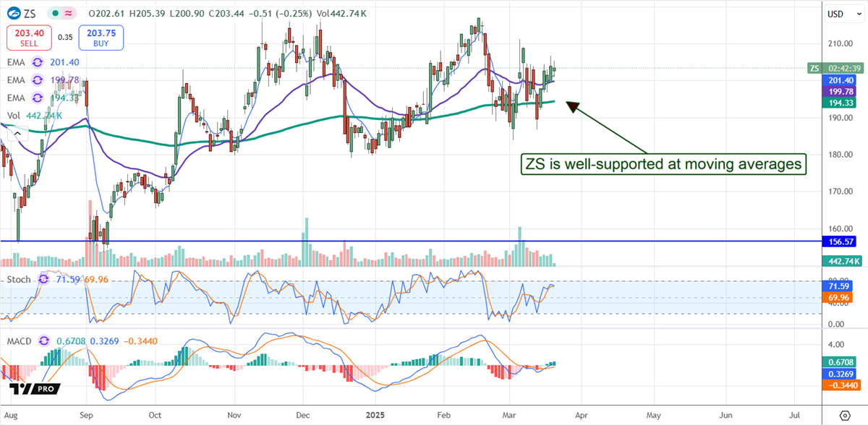Open chart settings gear at bottom right
Viewport: 868px width, 425px height.
[843, 416]
